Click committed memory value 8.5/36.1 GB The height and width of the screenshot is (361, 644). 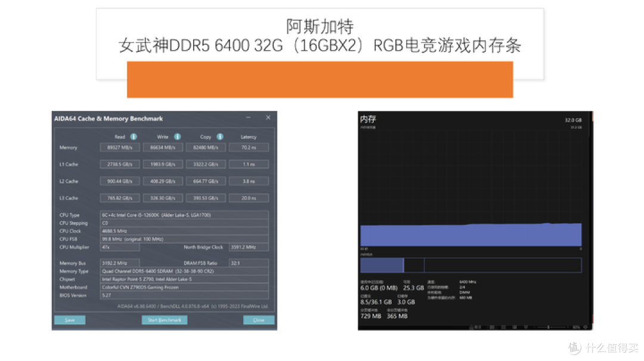376,302
